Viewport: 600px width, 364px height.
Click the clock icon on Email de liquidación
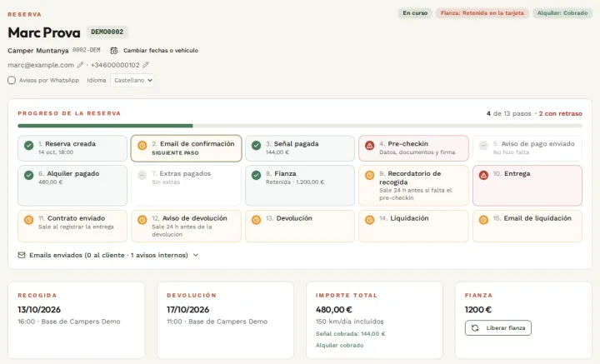(x=483, y=220)
